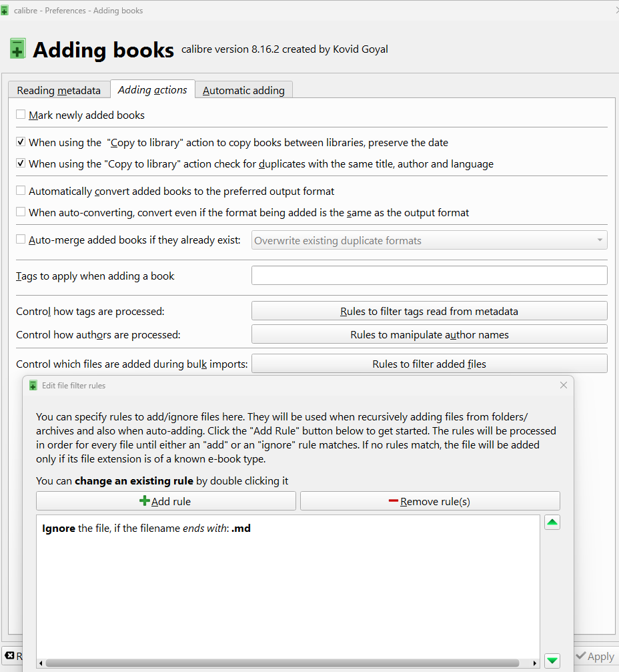The image size is (619, 672).
Task: Click the scrollbar right arrow in rules list
Action: 534,663
